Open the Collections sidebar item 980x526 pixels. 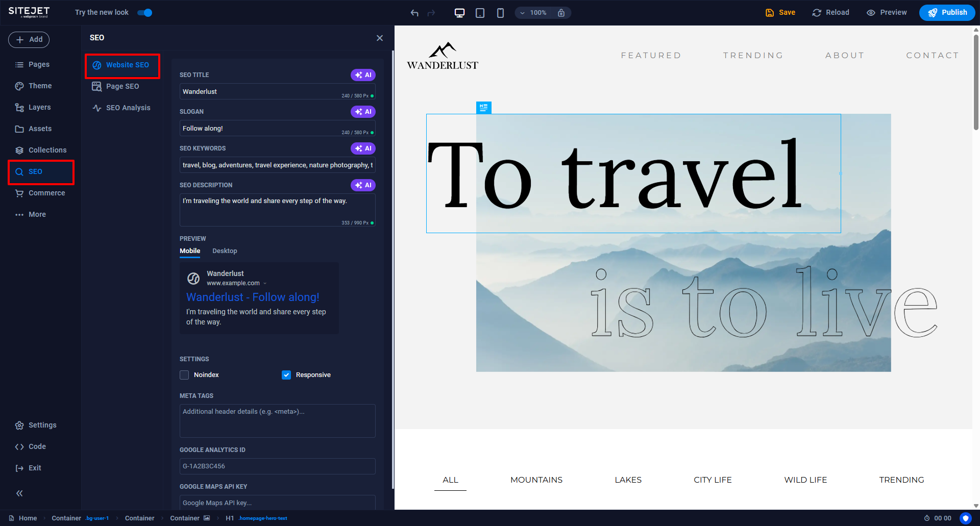41,150
